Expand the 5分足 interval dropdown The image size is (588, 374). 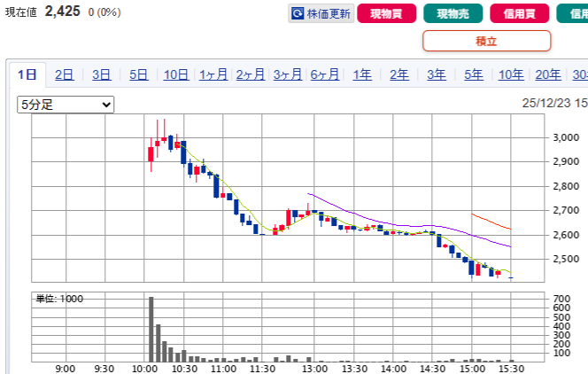click(66, 105)
